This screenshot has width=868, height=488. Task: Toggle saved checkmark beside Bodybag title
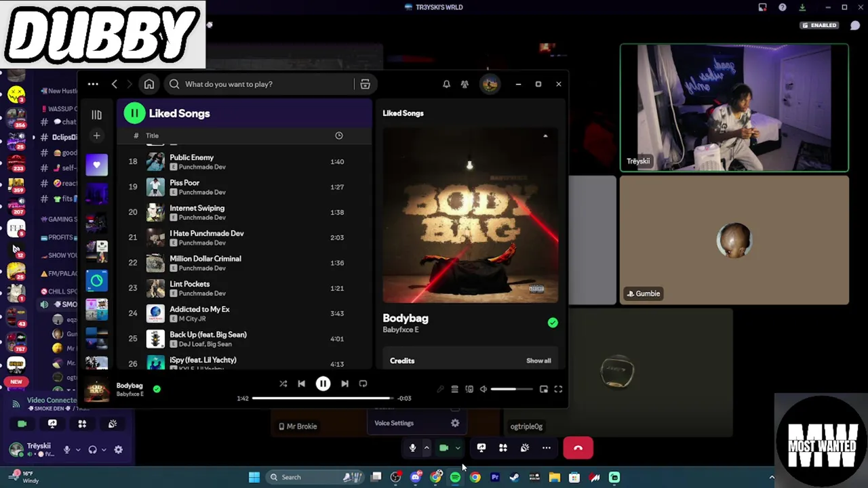pyautogui.click(x=553, y=323)
